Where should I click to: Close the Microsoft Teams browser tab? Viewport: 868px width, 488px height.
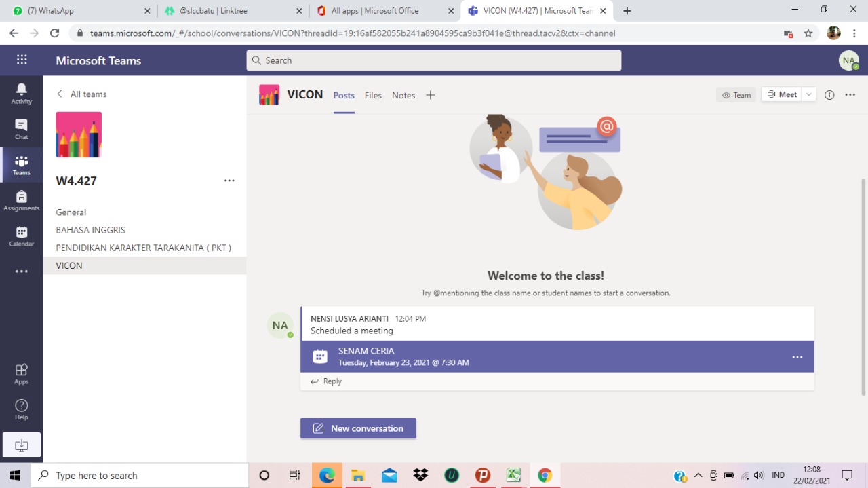click(603, 11)
